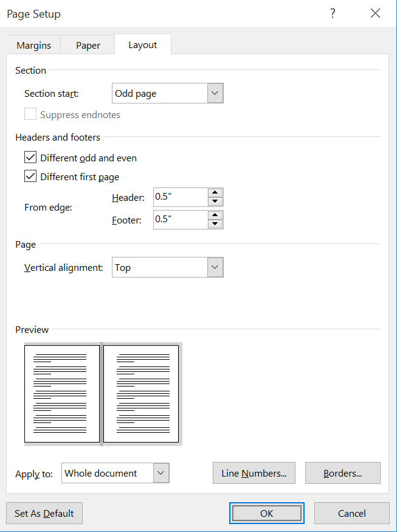Open the Borders dialog
The height and width of the screenshot is (532, 397).
tap(342, 473)
